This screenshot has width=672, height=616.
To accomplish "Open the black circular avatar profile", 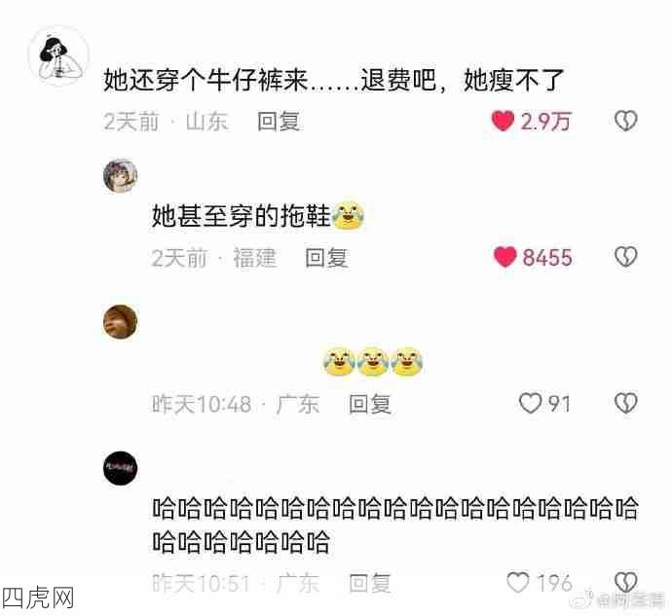I will (121, 468).
